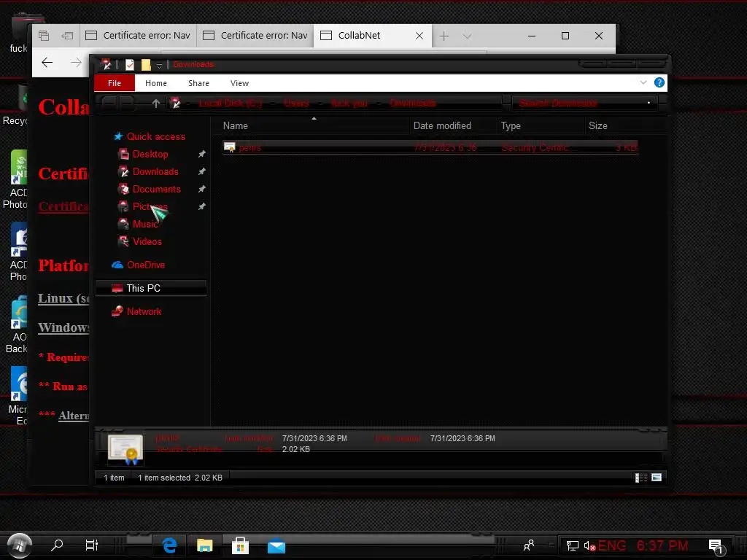
Task: Select Local Disk (C:) in the address path
Action: point(230,103)
